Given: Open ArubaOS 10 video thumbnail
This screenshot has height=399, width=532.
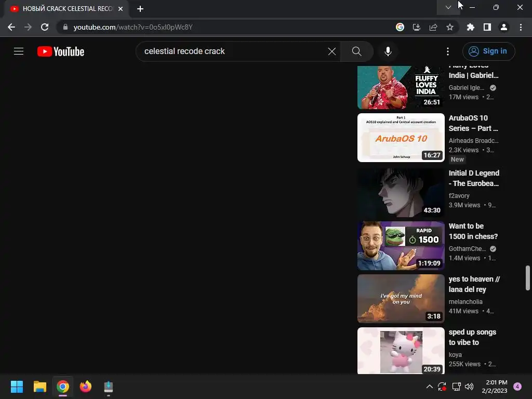Looking at the screenshot, I should tap(401, 137).
